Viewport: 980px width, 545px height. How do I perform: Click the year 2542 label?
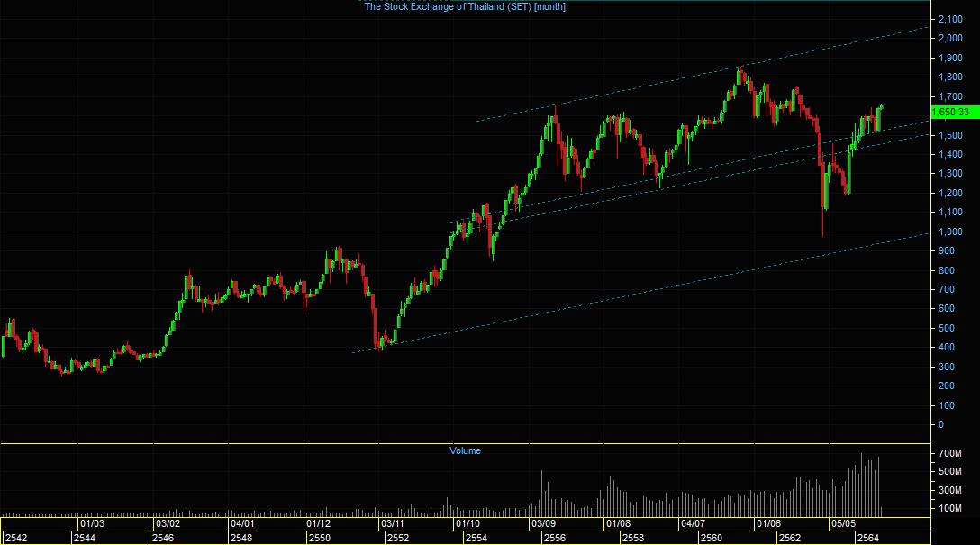point(16,538)
